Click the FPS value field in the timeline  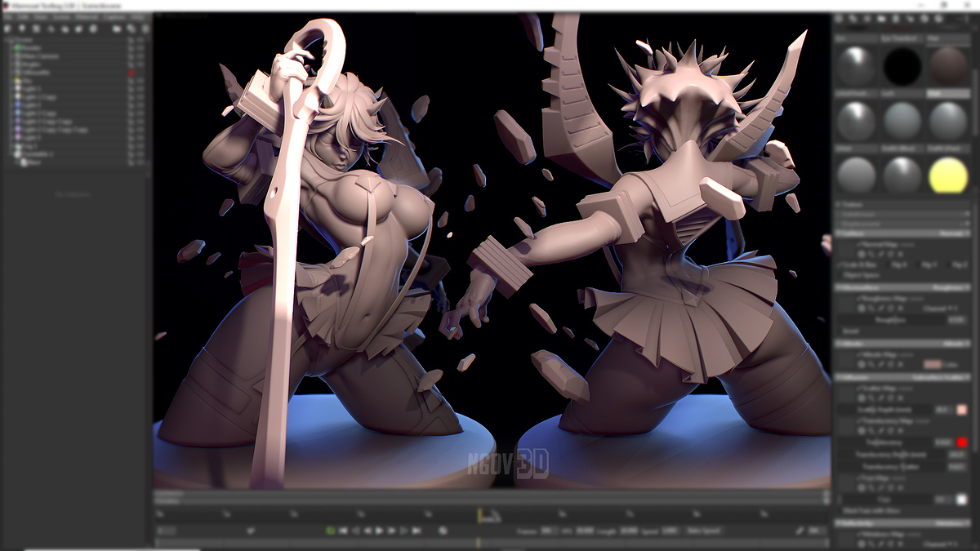click(x=584, y=531)
